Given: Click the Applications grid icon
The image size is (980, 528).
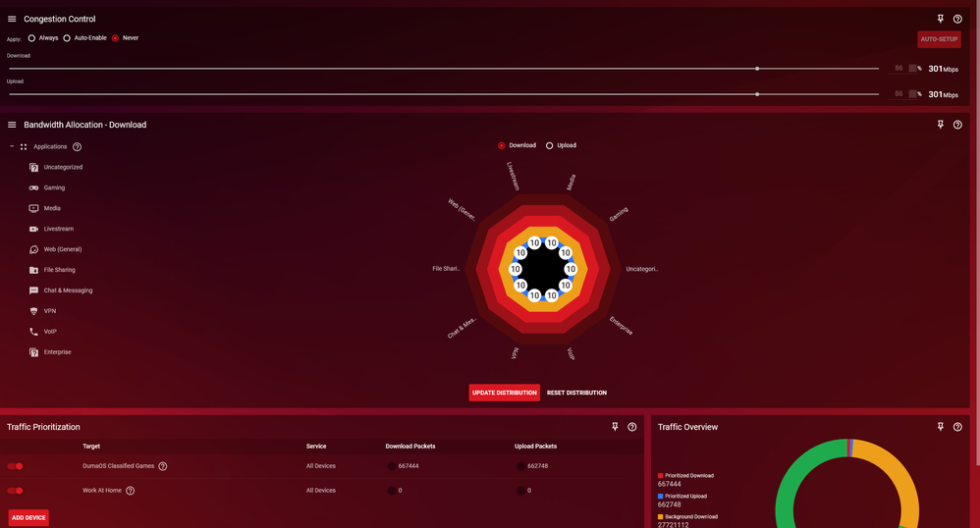Looking at the screenshot, I should (24, 147).
